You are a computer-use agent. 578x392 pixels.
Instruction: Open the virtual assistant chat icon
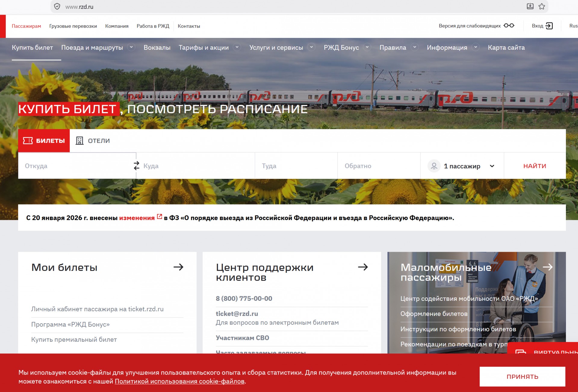521,351
